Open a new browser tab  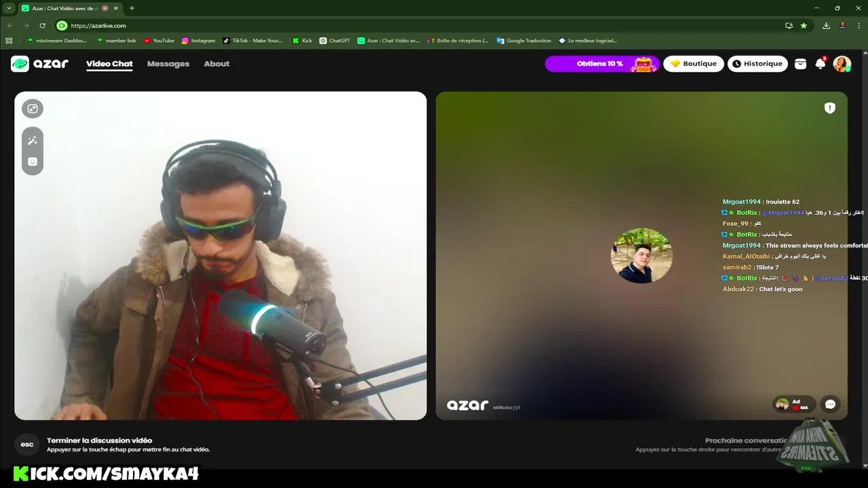point(132,8)
